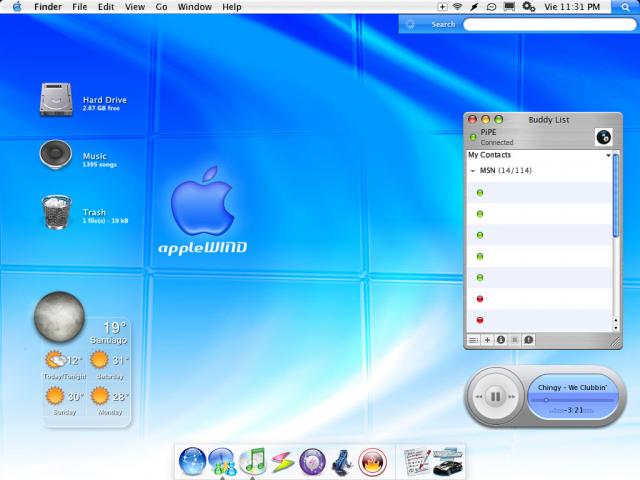Click the Buddy List scrollbar thumb
The height and width of the screenshot is (480, 640).
(x=616, y=195)
